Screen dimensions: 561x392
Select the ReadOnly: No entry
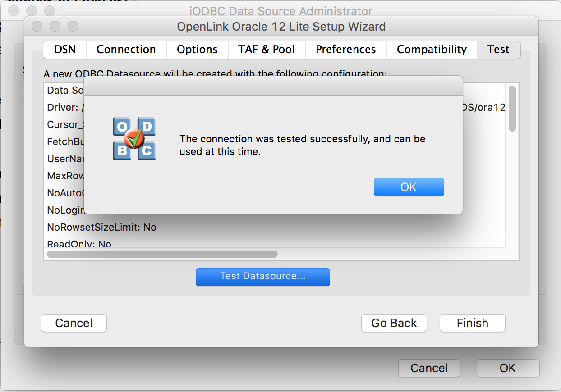pyautogui.click(x=79, y=244)
